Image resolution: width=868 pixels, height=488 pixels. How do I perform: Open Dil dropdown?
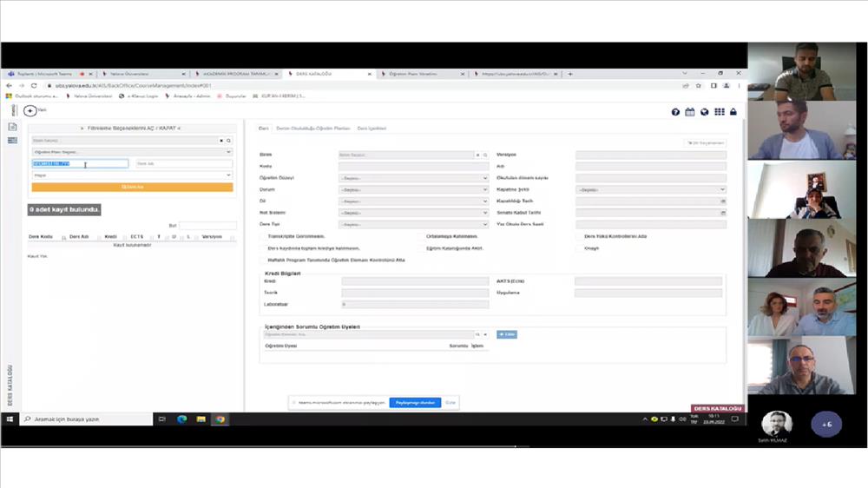tap(413, 201)
